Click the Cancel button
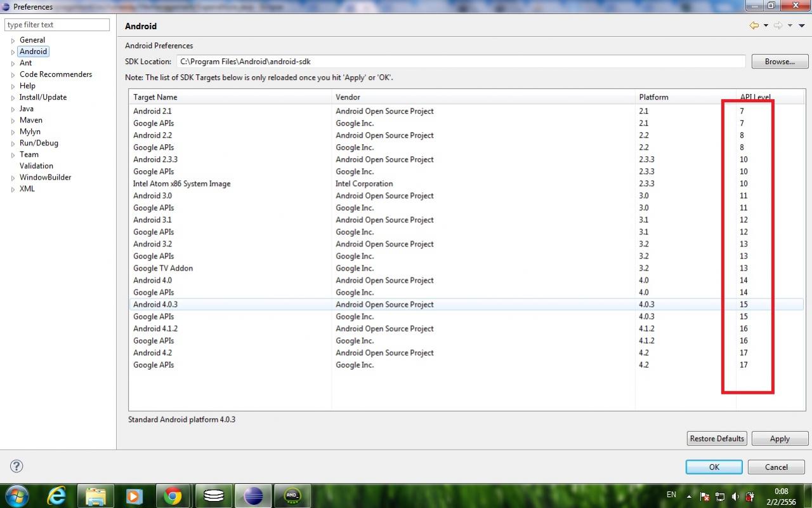Viewport: 812px width, 508px height. coord(776,467)
